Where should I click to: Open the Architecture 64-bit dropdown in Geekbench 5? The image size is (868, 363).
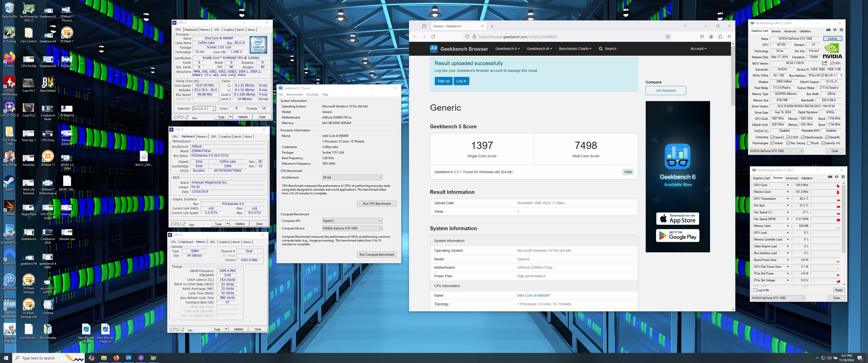tap(352, 177)
